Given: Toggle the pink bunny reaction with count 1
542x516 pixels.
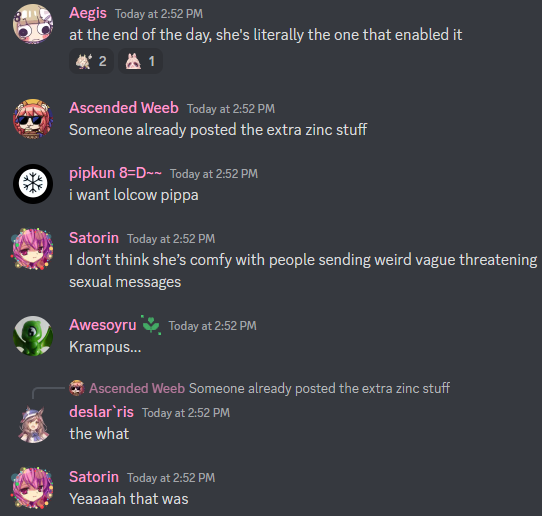Looking at the screenshot, I should [140, 61].
